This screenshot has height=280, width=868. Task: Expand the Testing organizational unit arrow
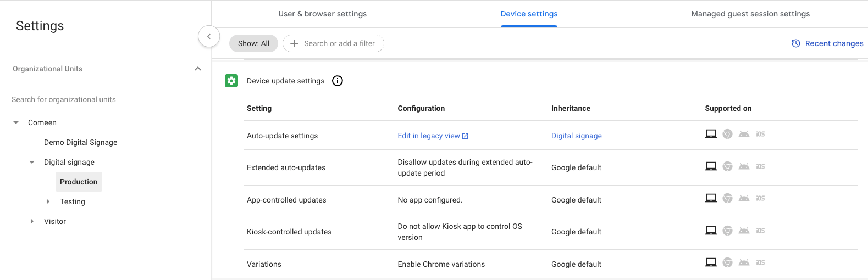(x=48, y=201)
